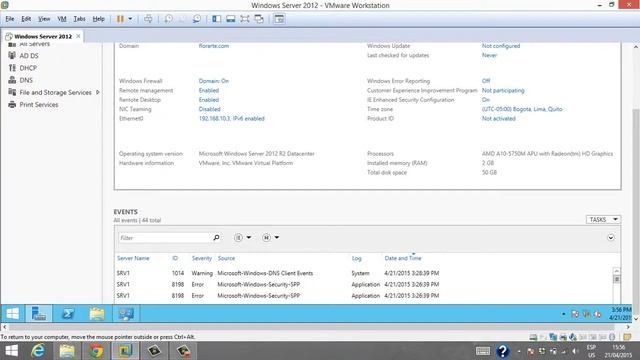
Task: Close the Windows Server 2012 tab
Action: point(78,36)
